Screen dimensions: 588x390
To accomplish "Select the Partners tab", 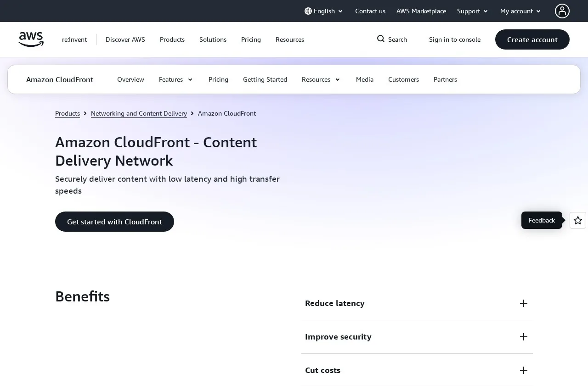I will (x=445, y=79).
